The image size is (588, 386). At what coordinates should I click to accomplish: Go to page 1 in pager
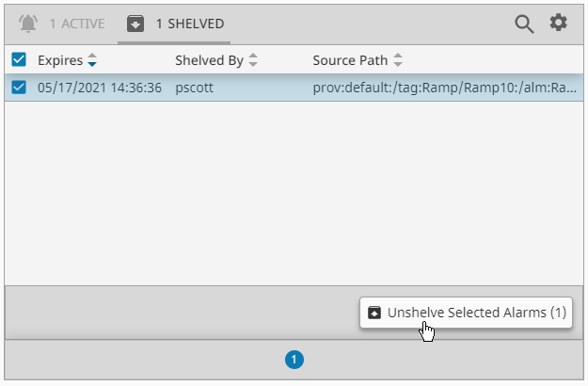pyautogui.click(x=294, y=360)
